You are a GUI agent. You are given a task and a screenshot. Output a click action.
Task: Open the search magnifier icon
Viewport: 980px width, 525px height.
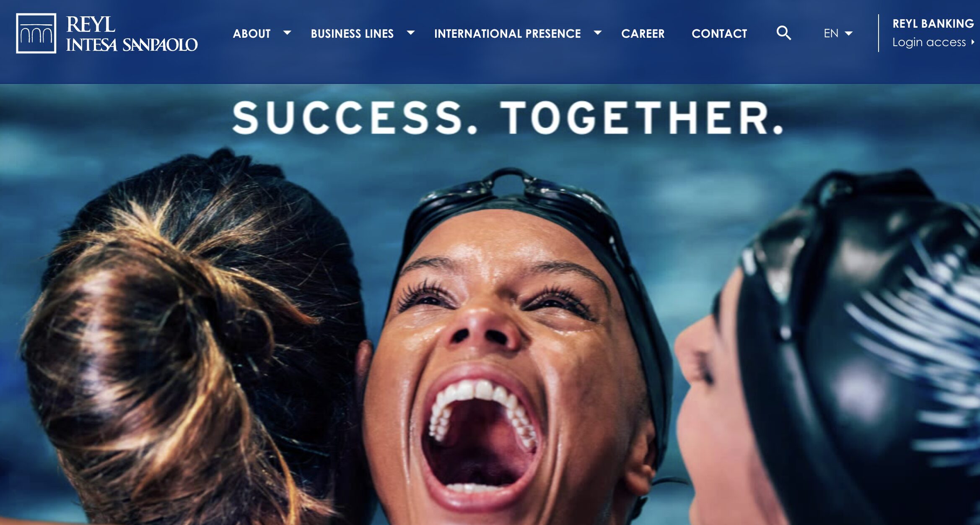click(x=783, y=33)
